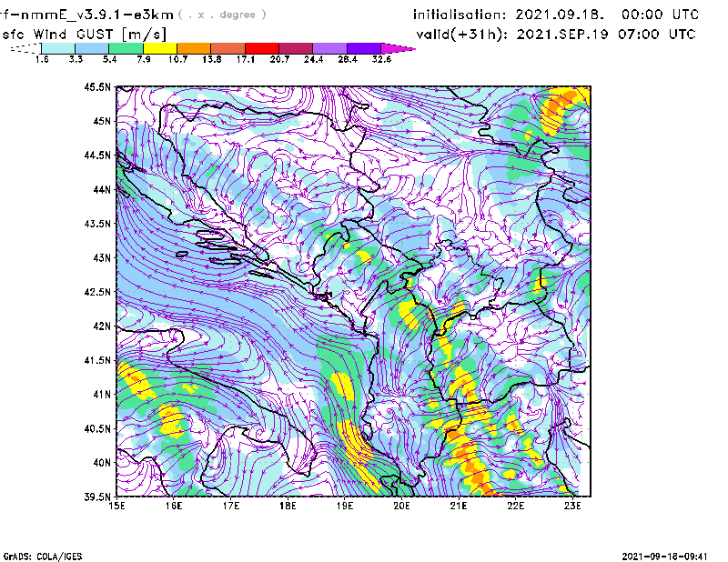Click the 21E longitude label

coord(459,506)
